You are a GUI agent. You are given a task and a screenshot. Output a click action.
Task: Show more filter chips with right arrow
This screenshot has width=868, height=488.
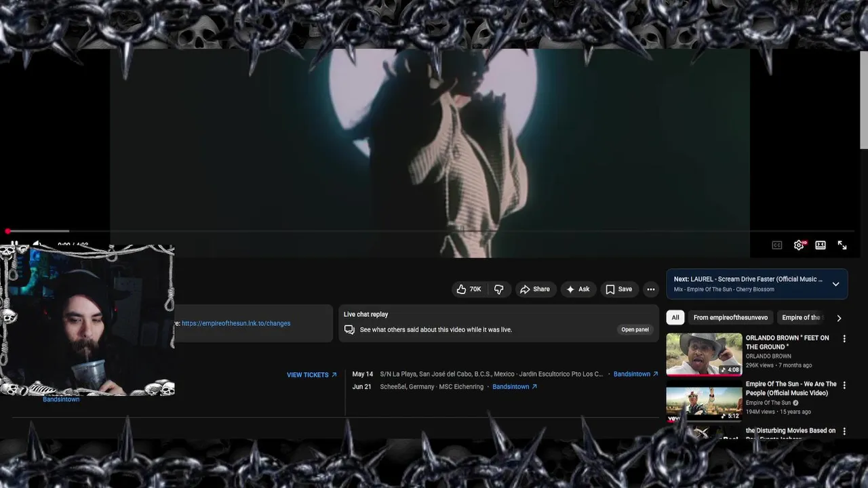point(839,318)
